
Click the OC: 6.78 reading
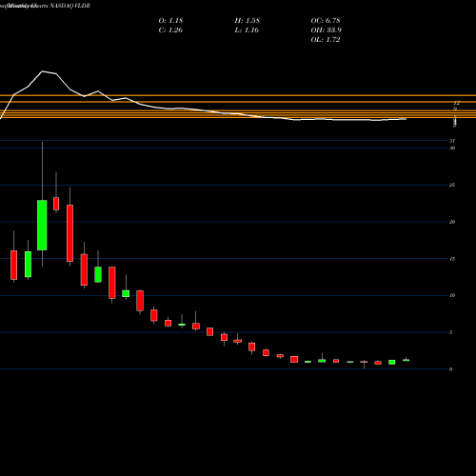326,21
